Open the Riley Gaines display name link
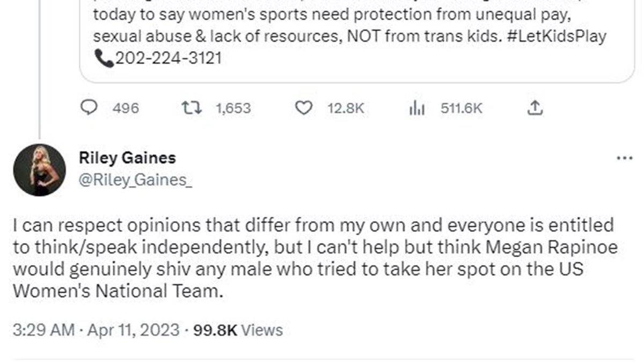644x362 pixels. [127, 158]
